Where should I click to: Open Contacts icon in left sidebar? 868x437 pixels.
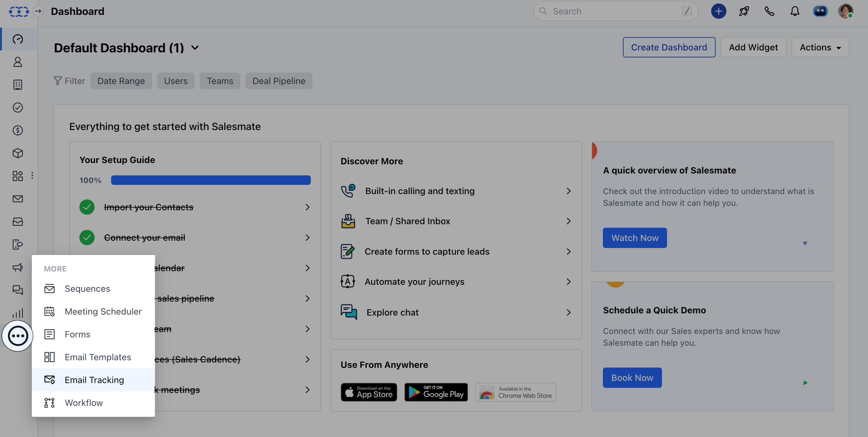coord(17,62)
